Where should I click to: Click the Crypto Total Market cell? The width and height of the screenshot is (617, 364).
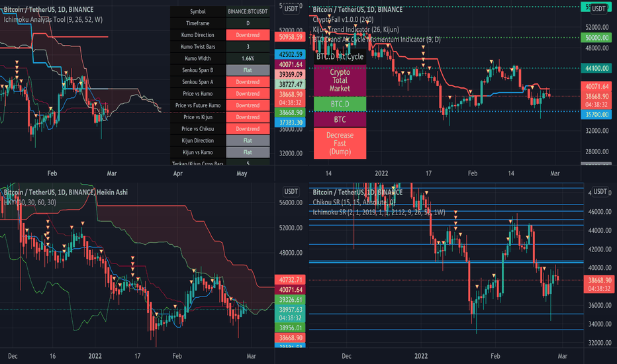[x=340, y=80]
